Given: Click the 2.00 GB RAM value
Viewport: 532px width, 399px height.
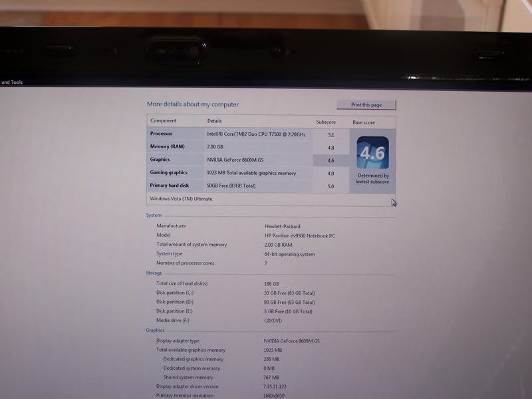Looking at the screenshot, I should (x=278, y=245).
